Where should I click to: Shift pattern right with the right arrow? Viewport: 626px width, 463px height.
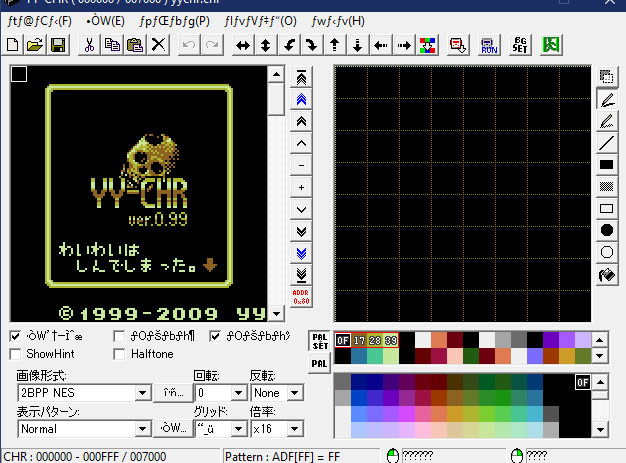tap(404, 45)
